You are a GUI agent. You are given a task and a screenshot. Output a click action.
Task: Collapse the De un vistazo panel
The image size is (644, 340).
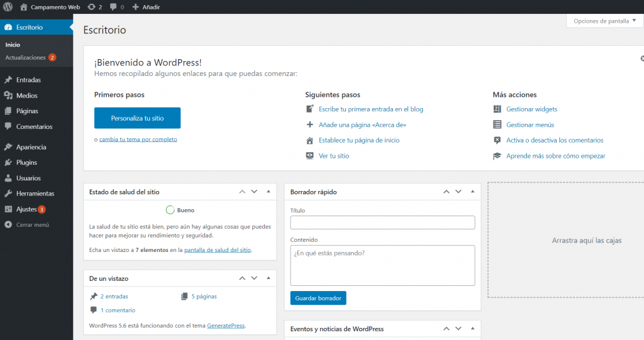[269, 278]
